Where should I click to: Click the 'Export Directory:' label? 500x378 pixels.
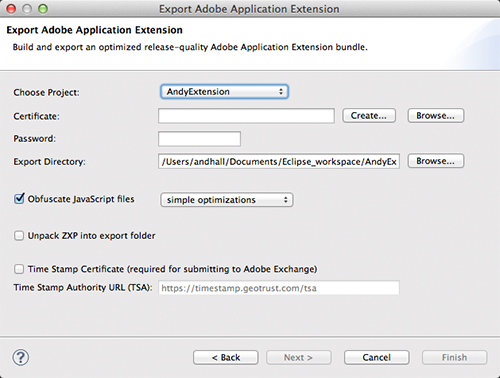tap(49, 162)
